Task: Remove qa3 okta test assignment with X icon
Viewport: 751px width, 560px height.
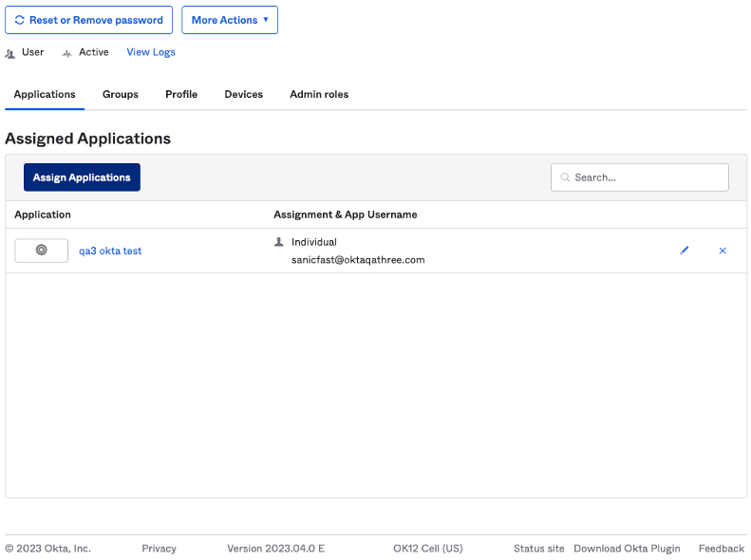Action: (723, 251)
